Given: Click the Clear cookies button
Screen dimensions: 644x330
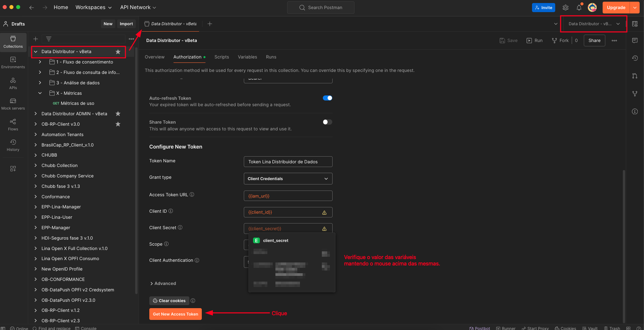Looking at the screenshot, I should click(169, 301).
